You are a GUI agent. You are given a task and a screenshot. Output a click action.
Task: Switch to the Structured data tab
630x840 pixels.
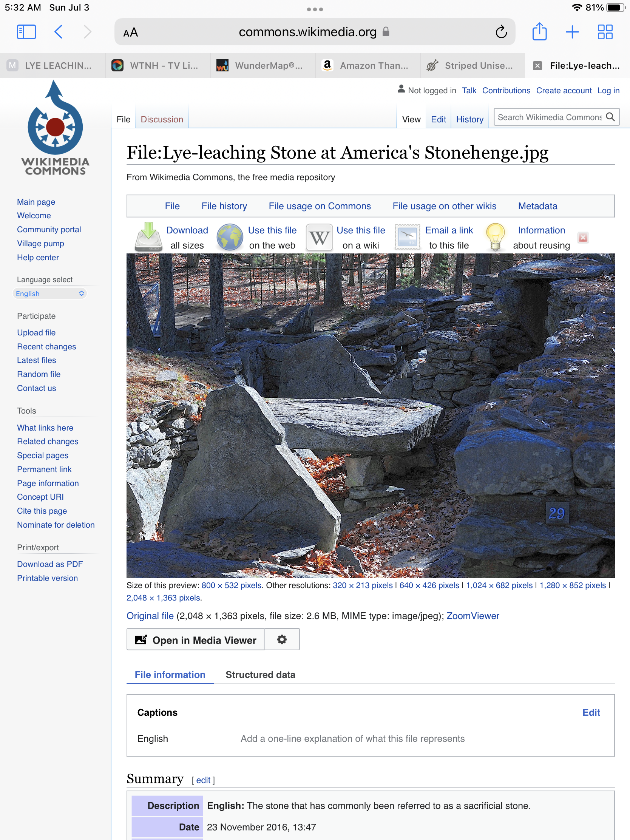(x=260, y=675)
